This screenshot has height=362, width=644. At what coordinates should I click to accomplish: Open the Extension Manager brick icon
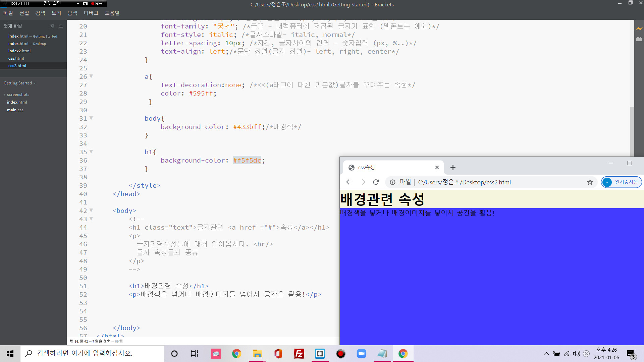click(639, 39)
